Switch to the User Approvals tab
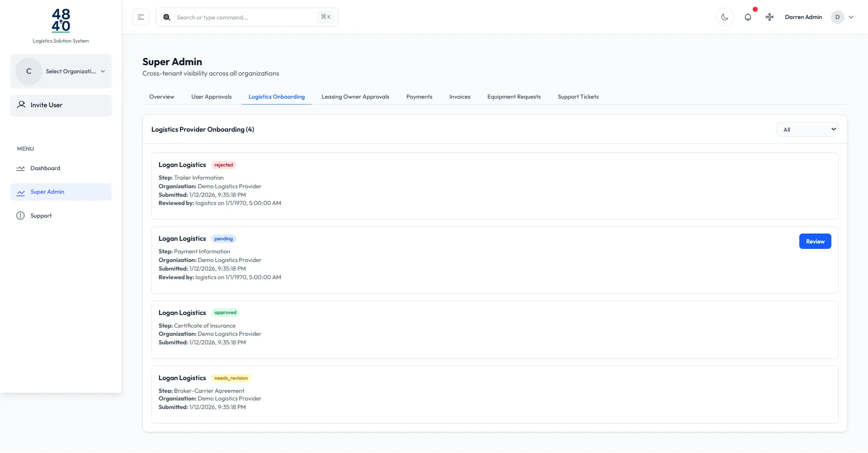The width and height of the screenshot is (868, 453). [x=211, y=97]
